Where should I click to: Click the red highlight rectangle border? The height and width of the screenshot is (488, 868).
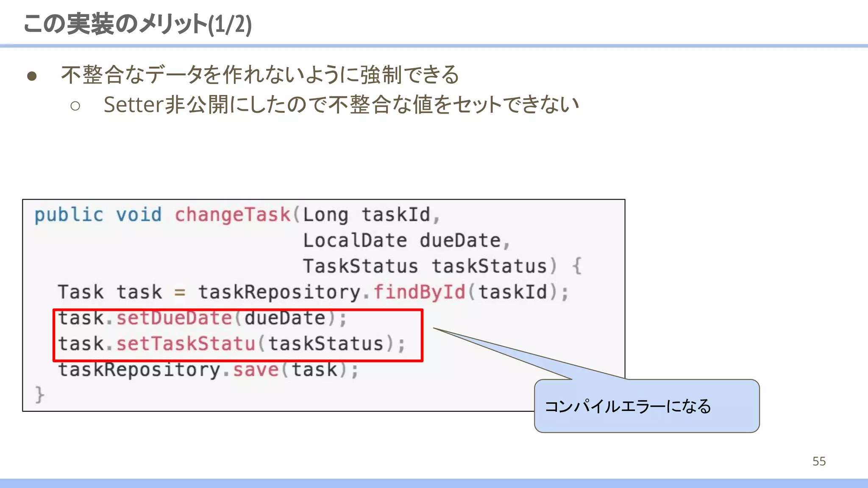tap(422, 335)
